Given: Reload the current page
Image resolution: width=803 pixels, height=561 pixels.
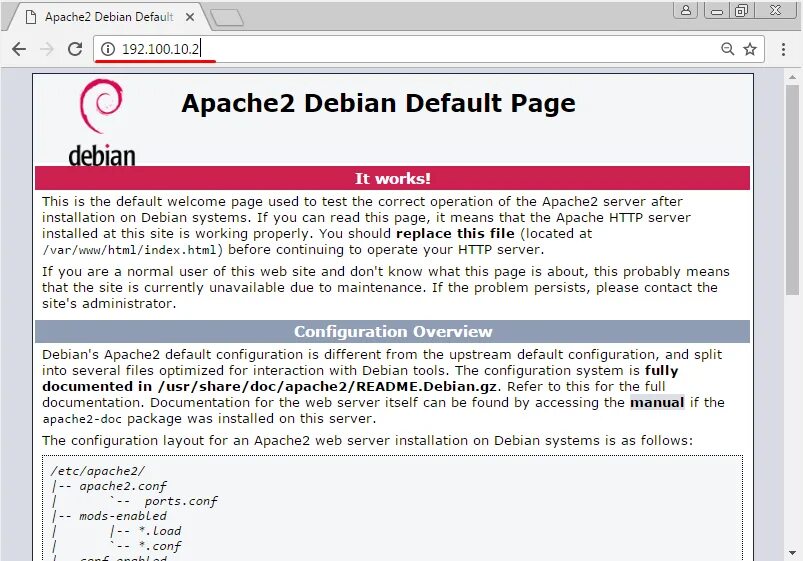Looking at the screenshot, I should tap(75, 49).
